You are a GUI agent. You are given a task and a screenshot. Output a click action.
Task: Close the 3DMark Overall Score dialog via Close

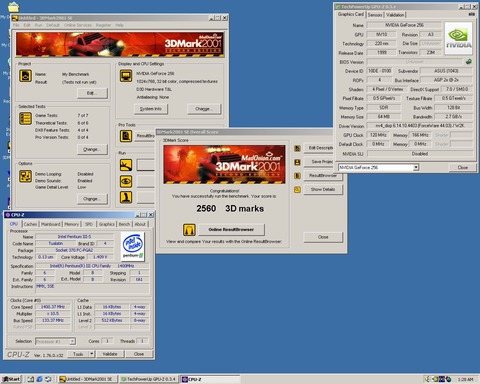click(323, 237)
